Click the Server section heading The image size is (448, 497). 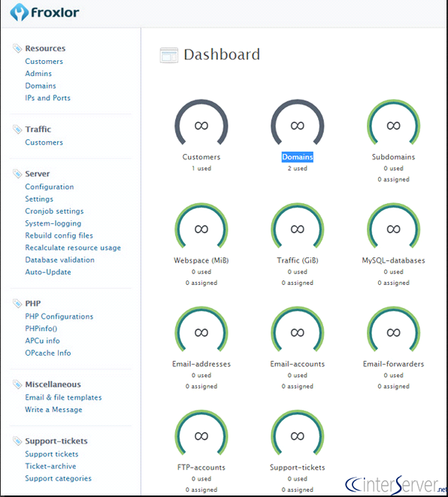click(38, 174)
